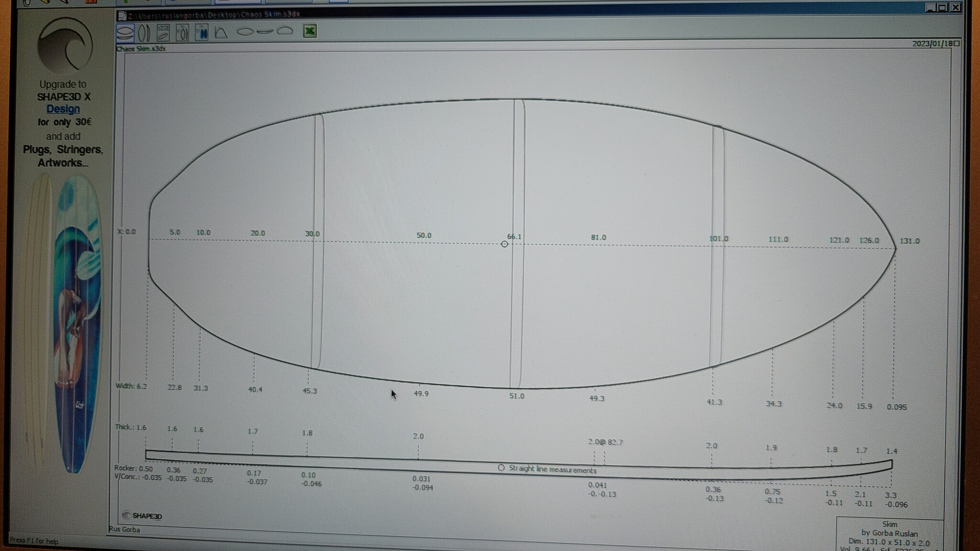Click the Skim board info box

point(889,534)
